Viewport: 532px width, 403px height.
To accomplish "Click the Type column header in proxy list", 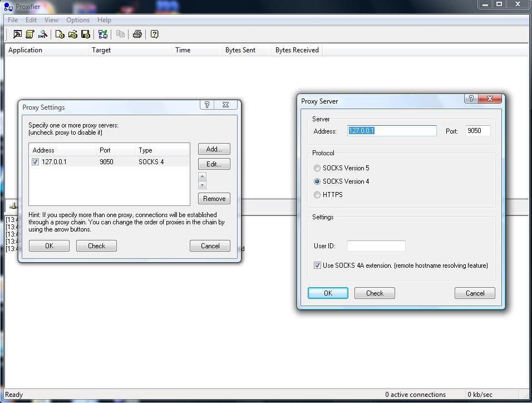I will [x=162, y=150].
